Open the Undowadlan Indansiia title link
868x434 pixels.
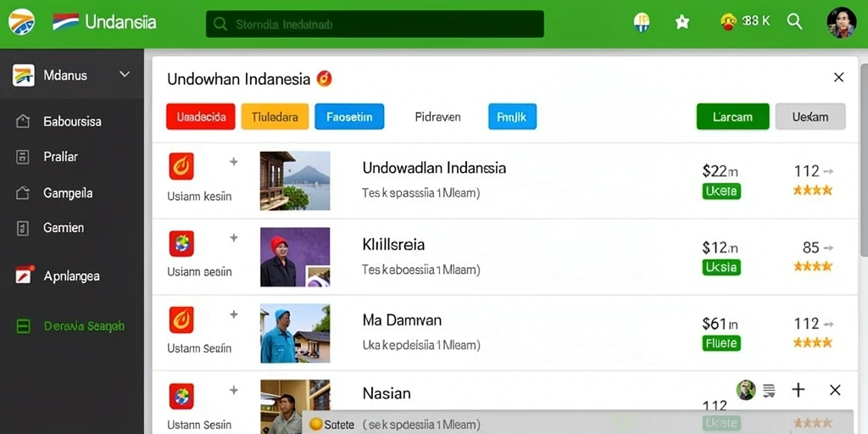point(434,167)
